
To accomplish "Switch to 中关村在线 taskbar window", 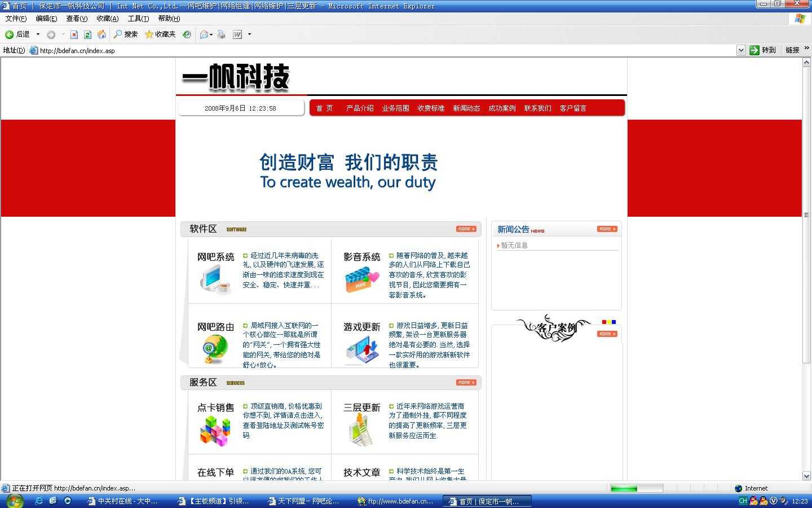I will [123, 501].
